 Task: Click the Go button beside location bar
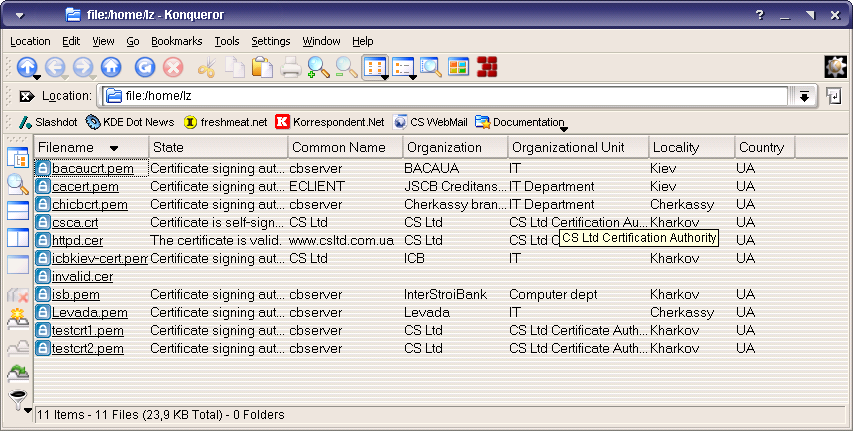[x=834, y=96]
